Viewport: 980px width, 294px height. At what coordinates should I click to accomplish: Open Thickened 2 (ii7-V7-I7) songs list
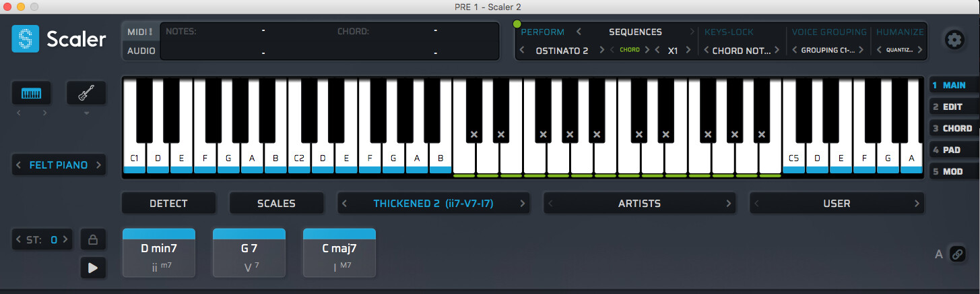[x=434, y=203]
